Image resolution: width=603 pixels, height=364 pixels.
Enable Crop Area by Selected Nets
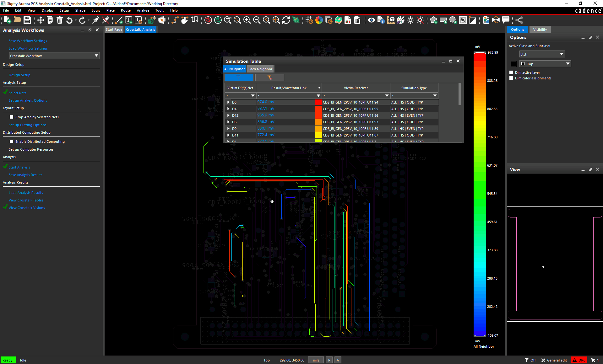coord(12,117)
